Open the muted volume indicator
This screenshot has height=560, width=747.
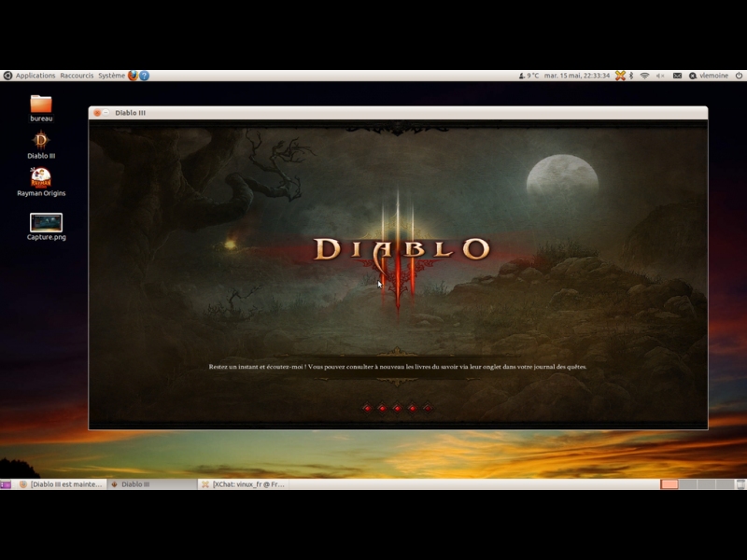point(660,76)
